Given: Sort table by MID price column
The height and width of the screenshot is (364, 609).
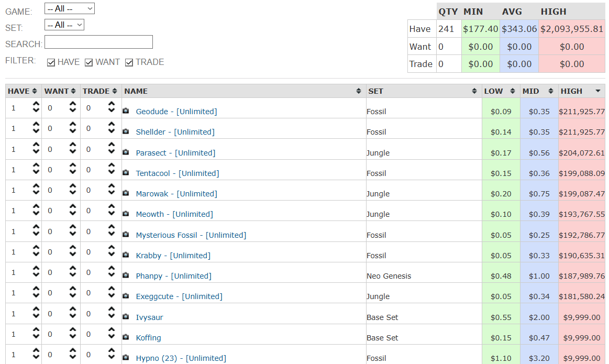Looking at the screenshot, I should (x=539, y=91).
